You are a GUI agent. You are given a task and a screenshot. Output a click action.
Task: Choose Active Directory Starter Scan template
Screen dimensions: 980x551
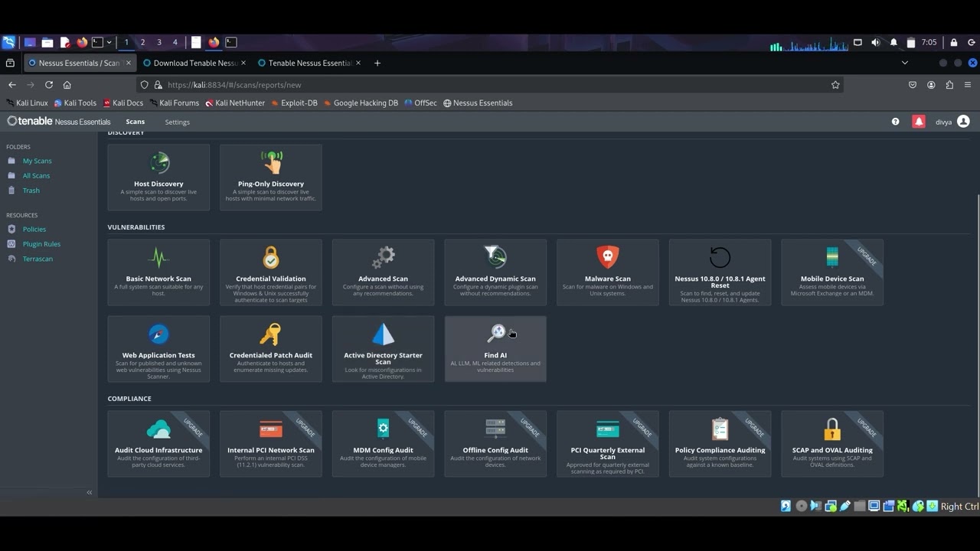point(383,349)
